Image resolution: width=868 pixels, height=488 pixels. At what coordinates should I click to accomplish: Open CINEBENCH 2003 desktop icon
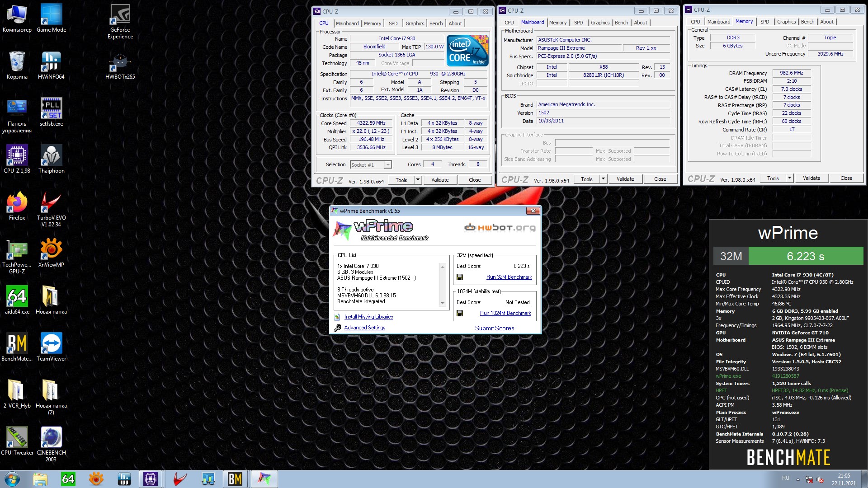coord(51,444)
